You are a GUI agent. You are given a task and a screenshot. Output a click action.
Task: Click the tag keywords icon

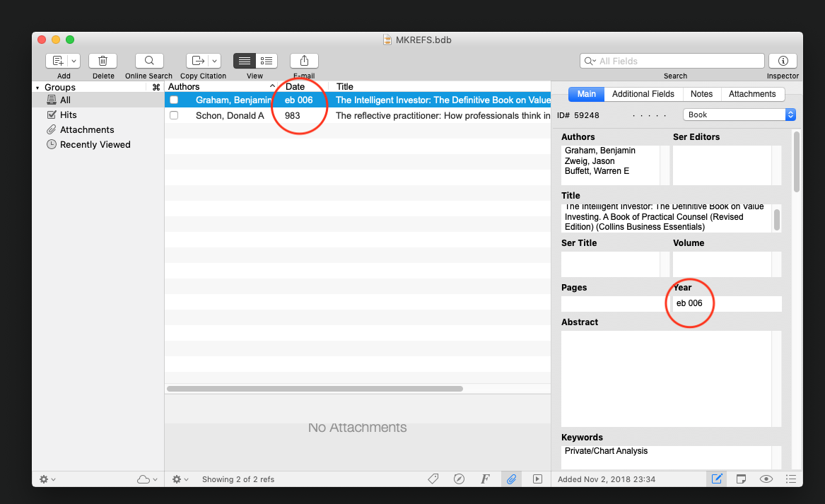point(433,479)
